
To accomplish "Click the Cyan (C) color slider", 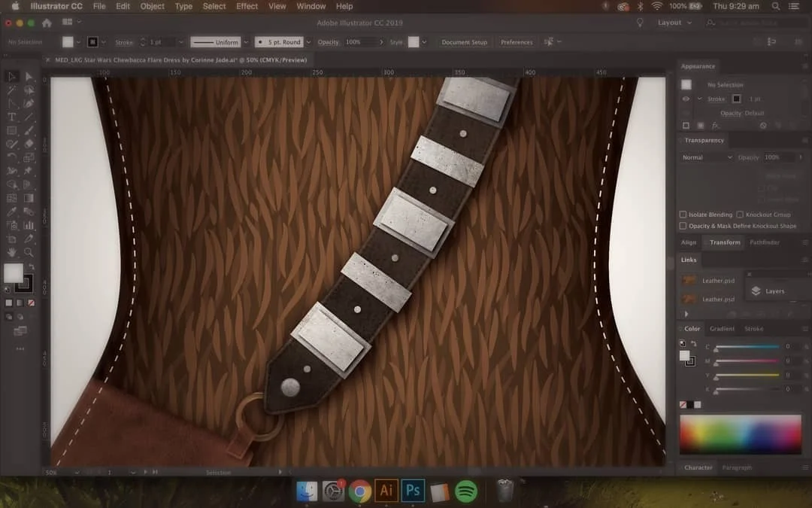I will 747,347.
